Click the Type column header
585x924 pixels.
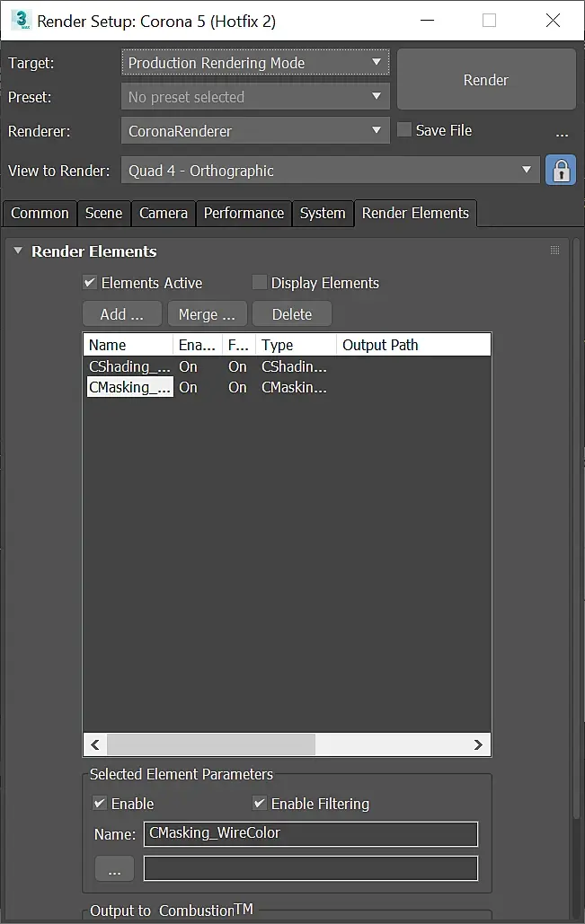tap(296, 345)
